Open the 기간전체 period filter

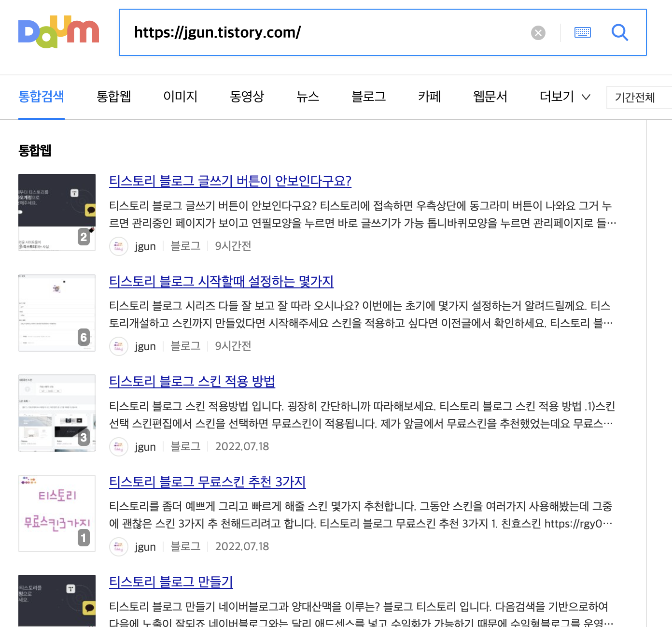(639, 98)
